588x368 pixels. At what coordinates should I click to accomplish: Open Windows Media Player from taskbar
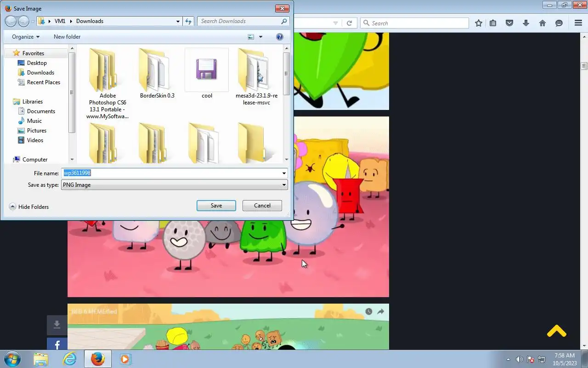point(125,359)
